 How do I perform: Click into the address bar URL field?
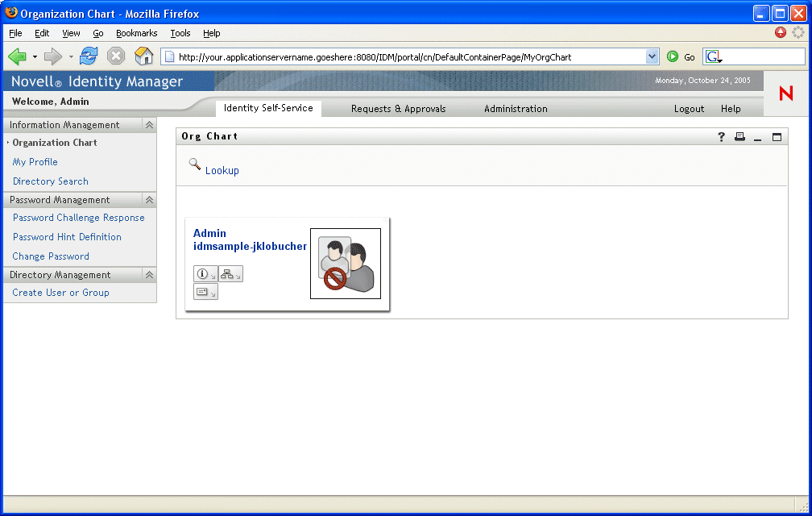pos(409,57)
